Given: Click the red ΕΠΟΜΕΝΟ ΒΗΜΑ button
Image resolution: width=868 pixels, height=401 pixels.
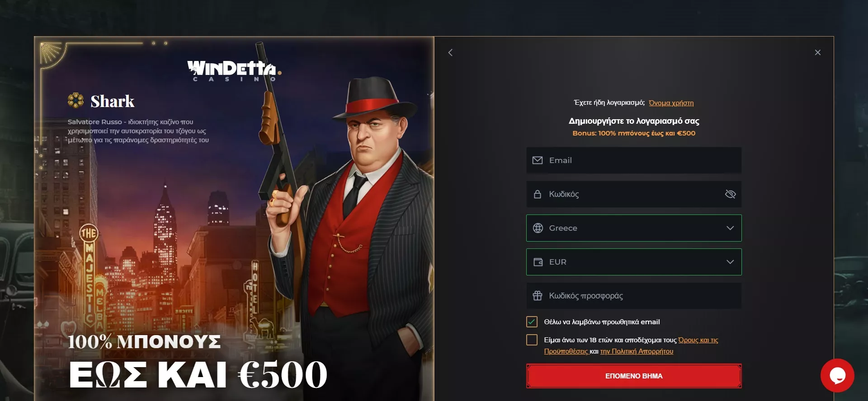Looking at the screenshot, I should click(634, 376).
